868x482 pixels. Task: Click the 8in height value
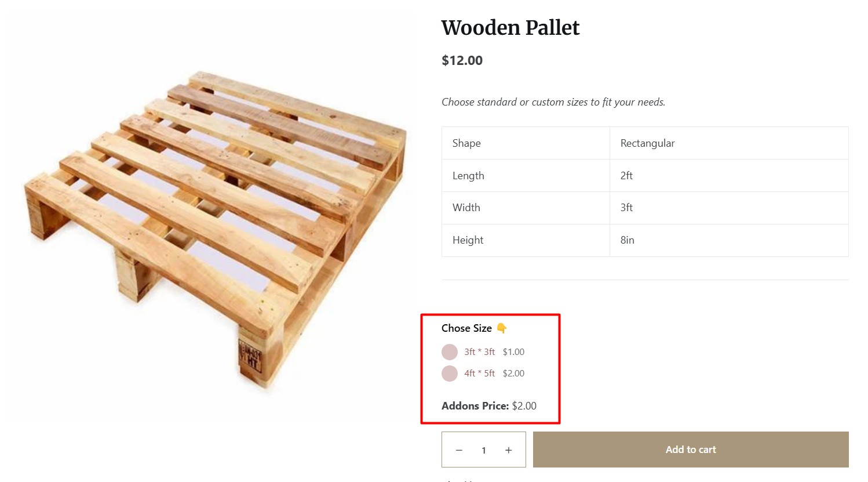[627, 240]
